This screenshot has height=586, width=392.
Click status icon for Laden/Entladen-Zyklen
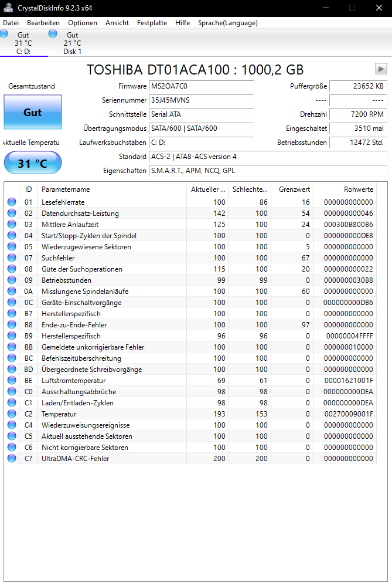[x=12, y=402]
